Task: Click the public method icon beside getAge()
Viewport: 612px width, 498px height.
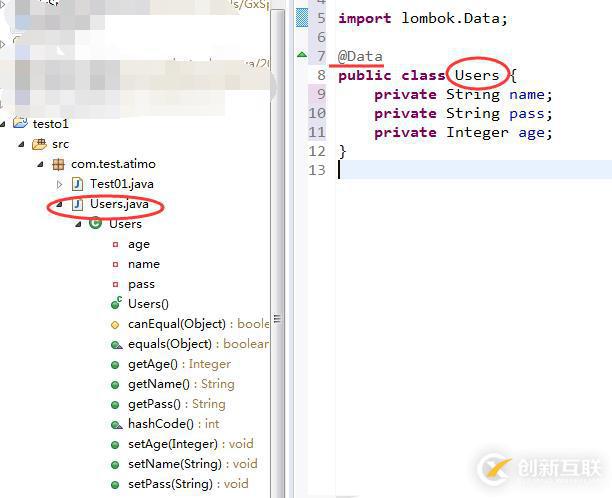Action: (115, 365)
